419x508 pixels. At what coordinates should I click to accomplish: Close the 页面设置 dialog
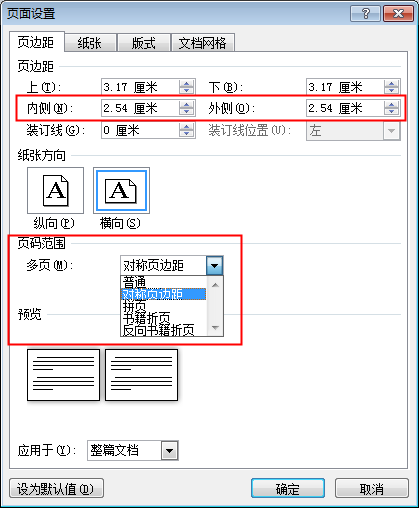(398, 13)
